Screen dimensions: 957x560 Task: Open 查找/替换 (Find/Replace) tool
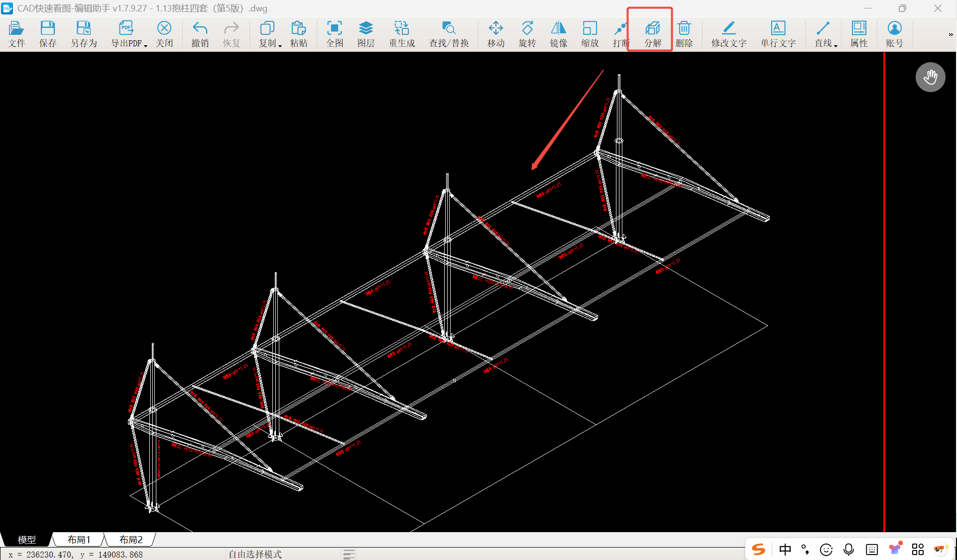tap(449, 29)
